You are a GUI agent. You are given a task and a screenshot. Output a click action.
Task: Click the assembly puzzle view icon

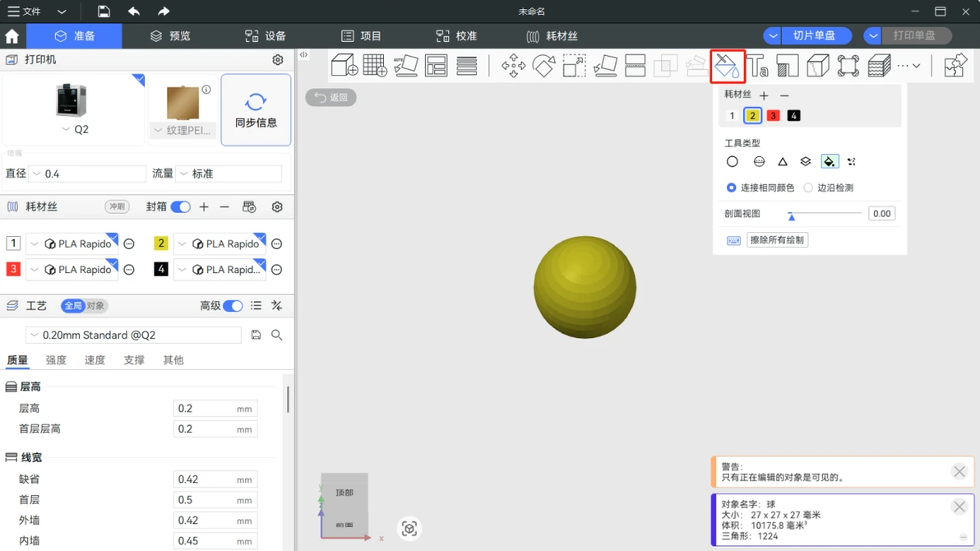955,65
